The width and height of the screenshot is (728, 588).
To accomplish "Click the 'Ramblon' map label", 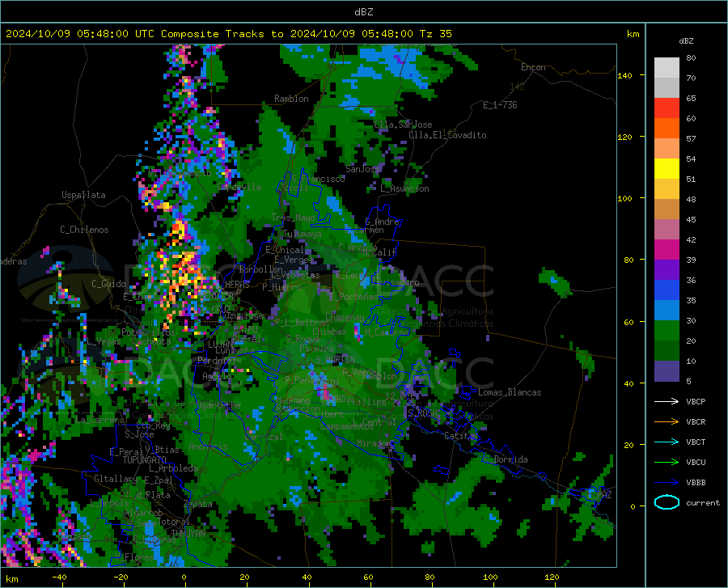I will click(x=291, y=99).
